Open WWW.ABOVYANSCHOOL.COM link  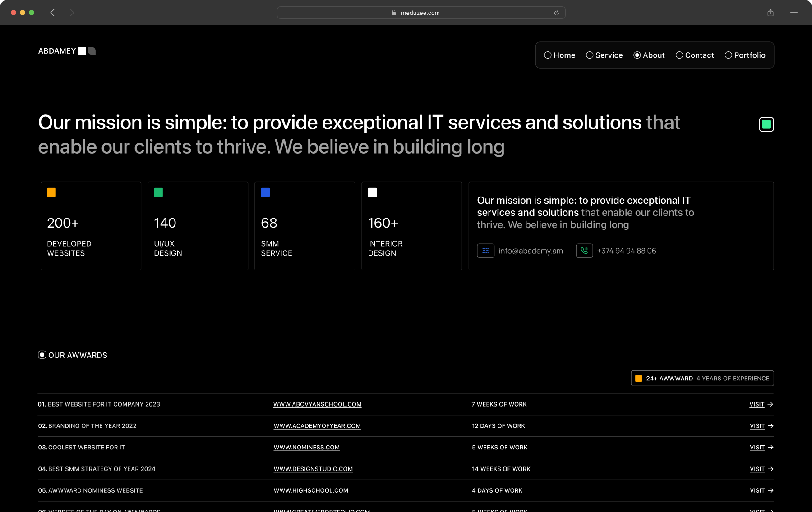(x=317, y=404)
